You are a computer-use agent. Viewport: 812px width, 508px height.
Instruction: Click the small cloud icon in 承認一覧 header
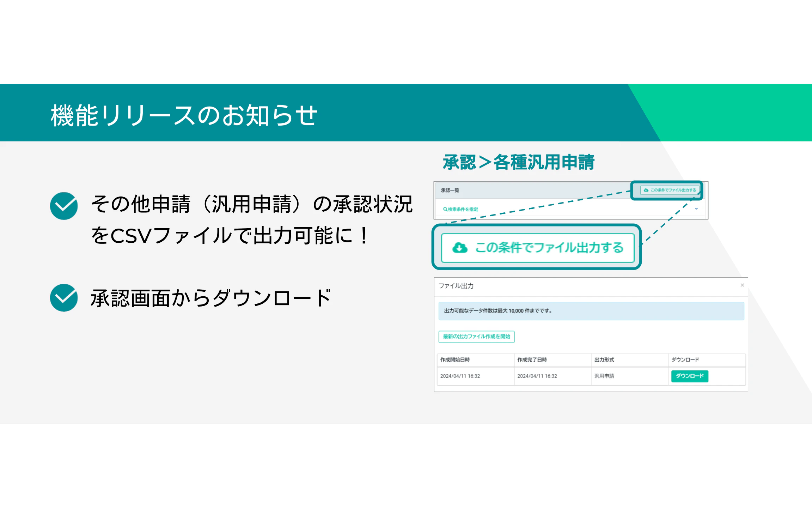click(646, 190)
